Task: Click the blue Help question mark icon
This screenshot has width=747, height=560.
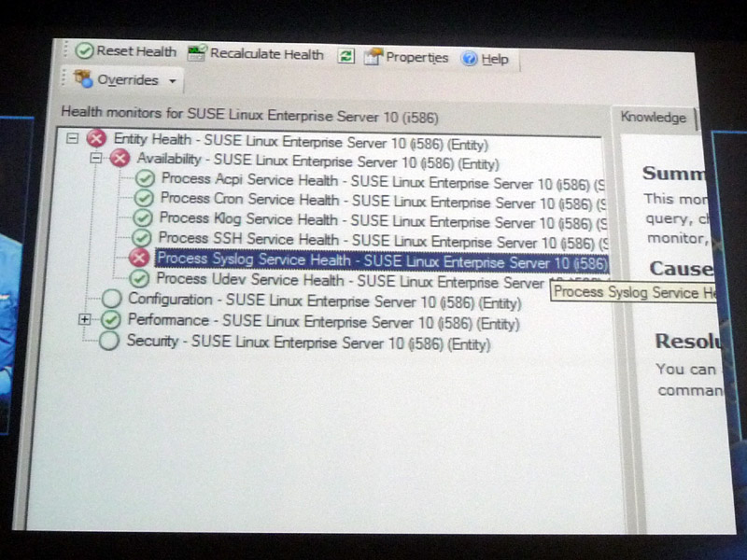Action: click(470, 59)
